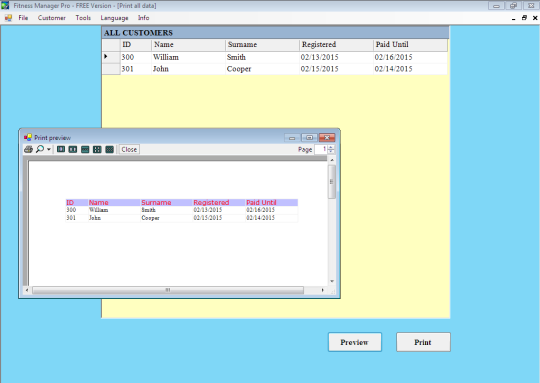Click the Paid Until column header in All Customers grid
Image resolution: width=540 pixels, height=383 pixels.
[410, 45]
